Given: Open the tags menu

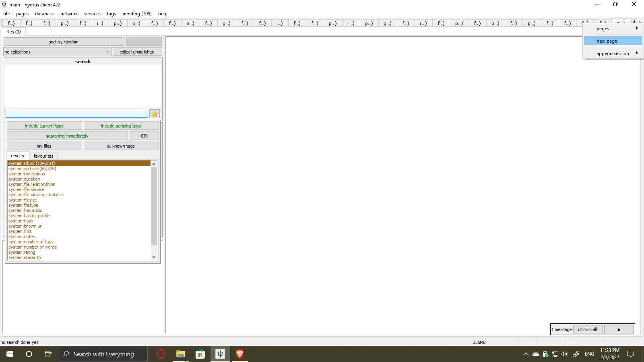Looking at the screenshot, I should click(111, 13).
